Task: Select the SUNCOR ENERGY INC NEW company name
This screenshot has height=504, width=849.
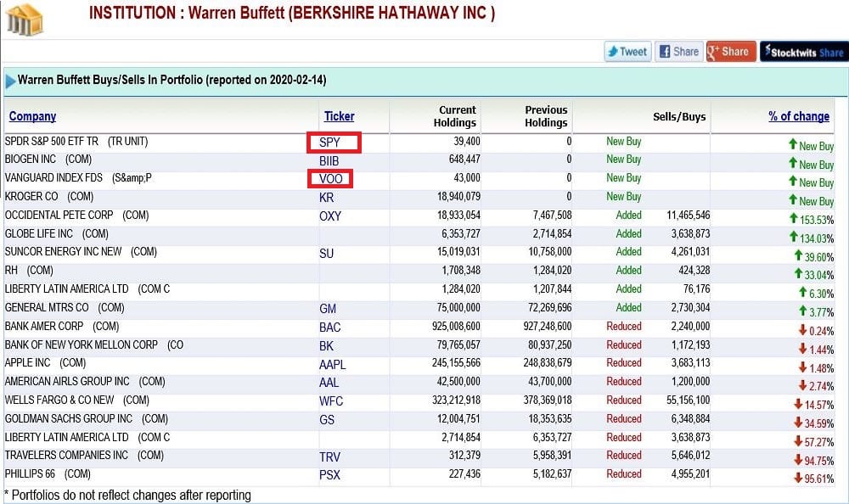Action: (x=63, y=252)
